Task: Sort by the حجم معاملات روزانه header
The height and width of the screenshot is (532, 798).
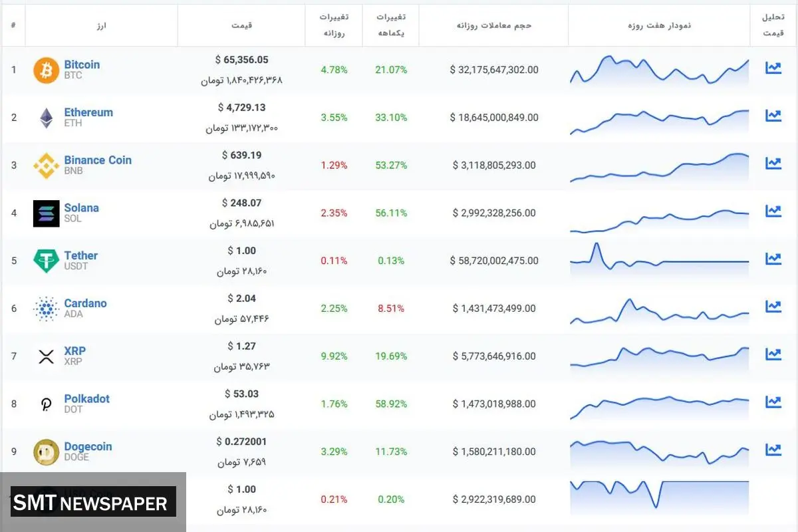Action: pos(494,25)
